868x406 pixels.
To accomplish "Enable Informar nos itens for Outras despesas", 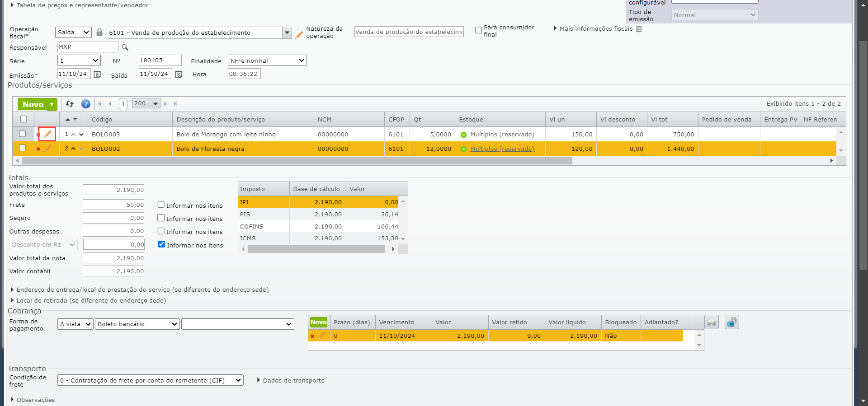I will tap(161, 231).
